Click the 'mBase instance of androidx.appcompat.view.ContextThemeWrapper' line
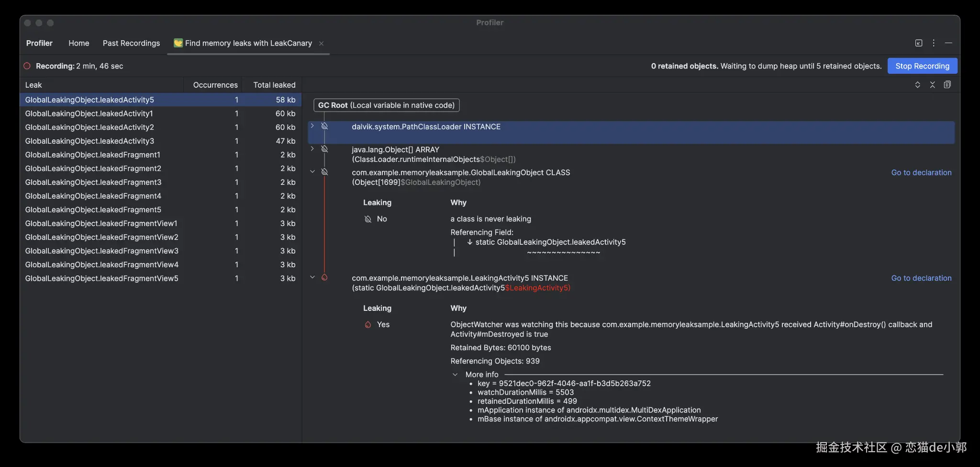 point(598,419)
